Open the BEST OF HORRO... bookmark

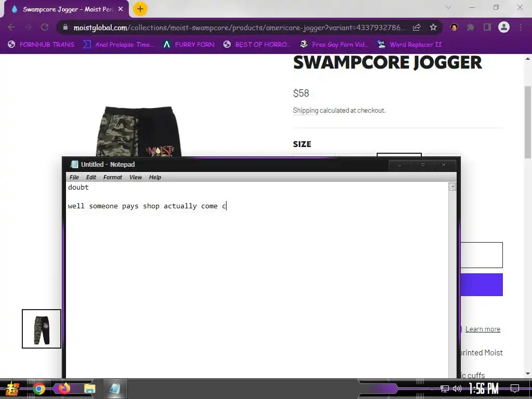[257, 45]
